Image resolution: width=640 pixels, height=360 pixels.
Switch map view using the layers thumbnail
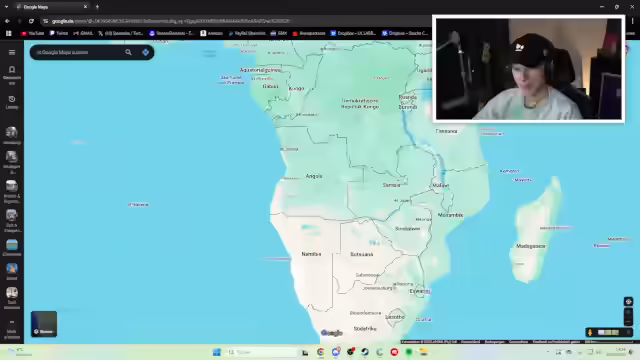[44, 324]
